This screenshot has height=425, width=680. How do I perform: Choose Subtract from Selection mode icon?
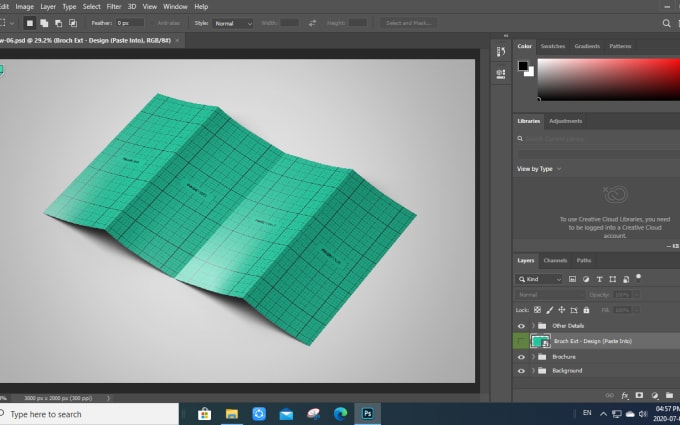pyautogui.click(x=59, y=23)
